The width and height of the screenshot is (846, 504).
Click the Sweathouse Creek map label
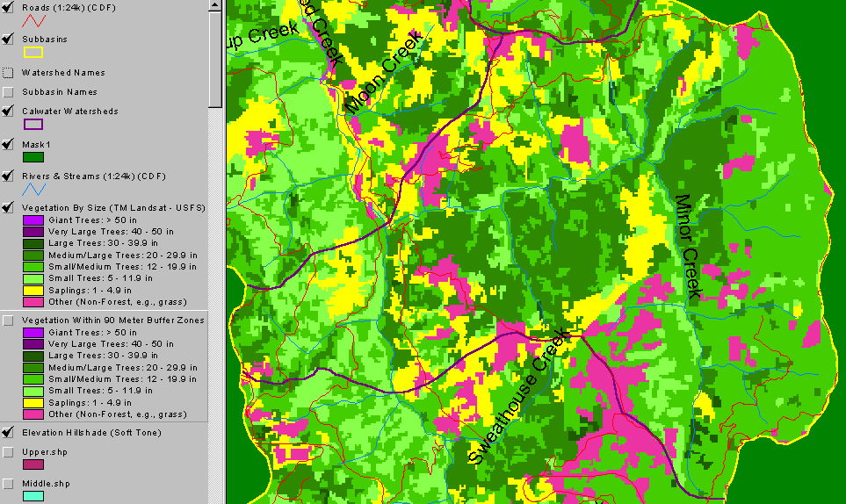(x=518, y=396)
